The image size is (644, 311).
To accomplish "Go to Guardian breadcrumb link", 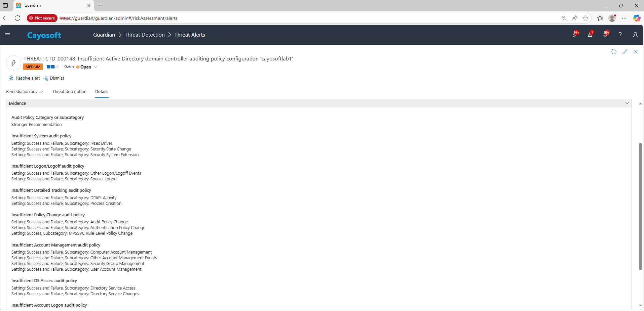I will [104, 35].
